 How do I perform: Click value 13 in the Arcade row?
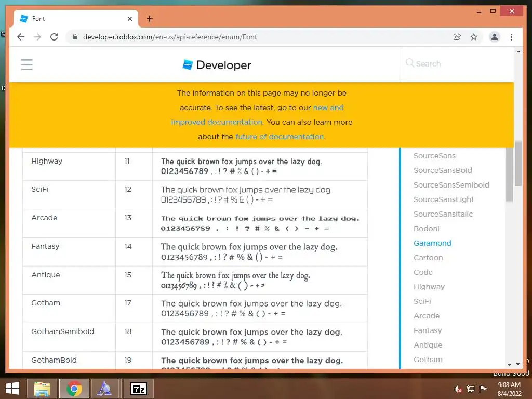coord(128,218)
